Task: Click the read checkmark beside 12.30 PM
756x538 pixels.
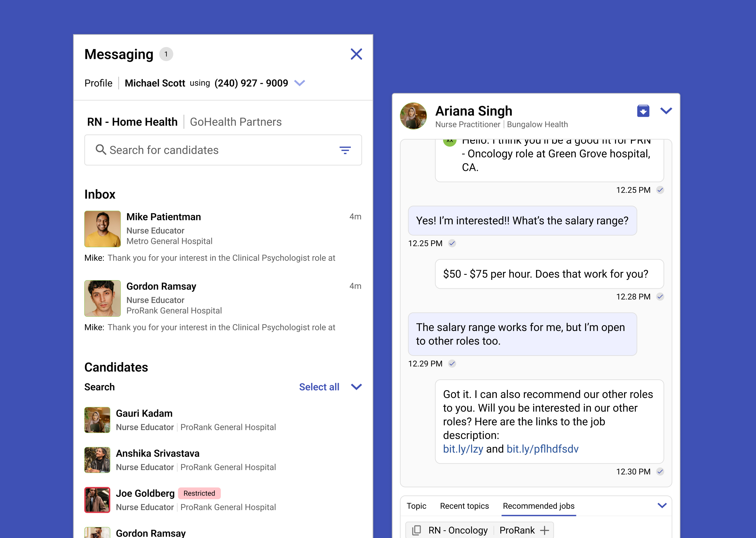Action: [x=660, y=471]
